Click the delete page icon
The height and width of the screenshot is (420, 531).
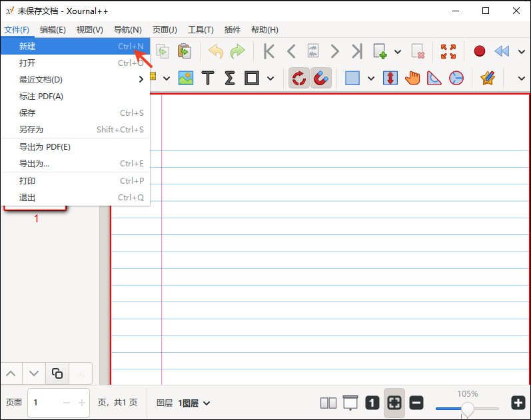[x=418, y=51]
